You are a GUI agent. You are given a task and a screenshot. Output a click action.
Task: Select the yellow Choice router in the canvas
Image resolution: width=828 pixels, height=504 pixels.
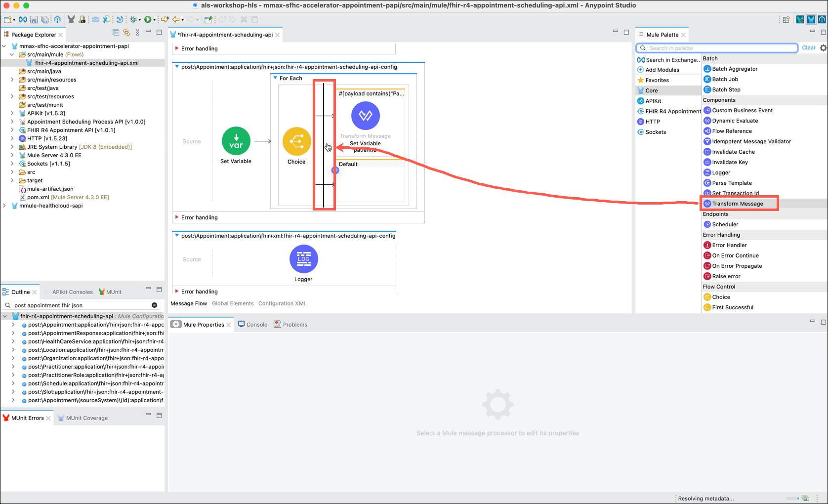coord(296,142)
